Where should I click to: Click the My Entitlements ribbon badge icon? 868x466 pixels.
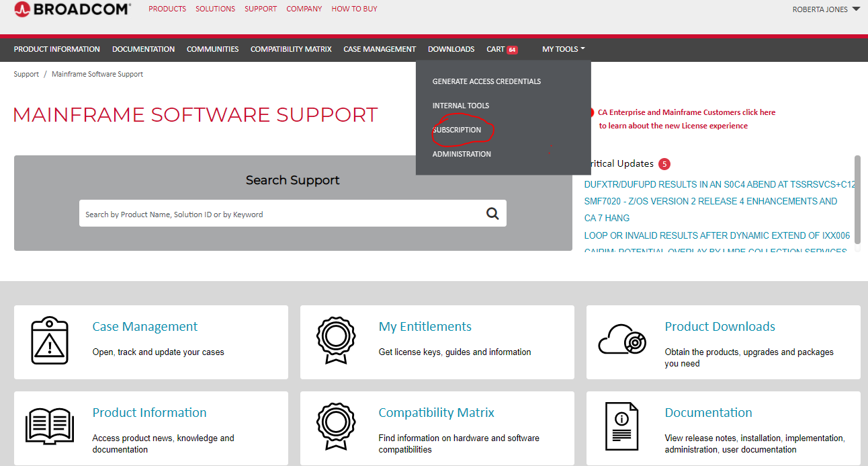pos(336,342)
